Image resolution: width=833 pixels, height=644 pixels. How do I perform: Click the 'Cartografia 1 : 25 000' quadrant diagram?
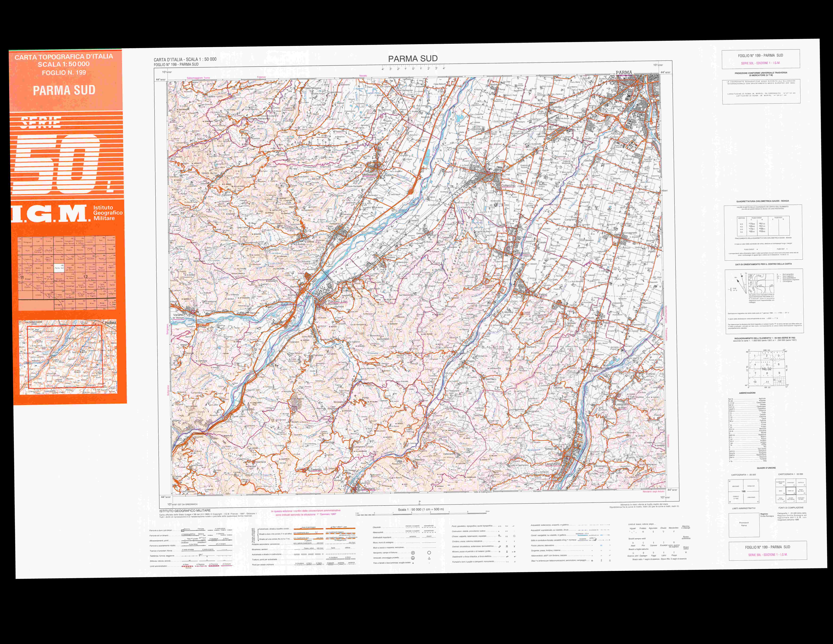pyautogui.click(x=744, y=491)
